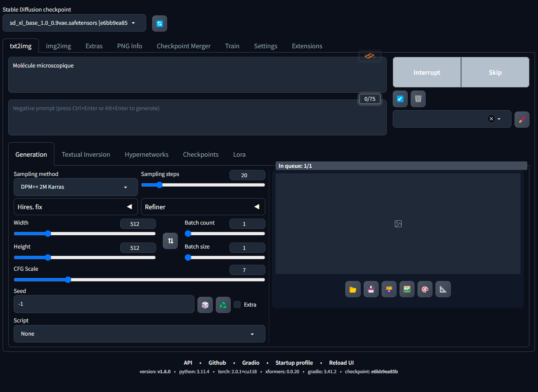This screenshot has width=538, height=392.
Task: Switch to the img2img tab
Action: point(59,46)
